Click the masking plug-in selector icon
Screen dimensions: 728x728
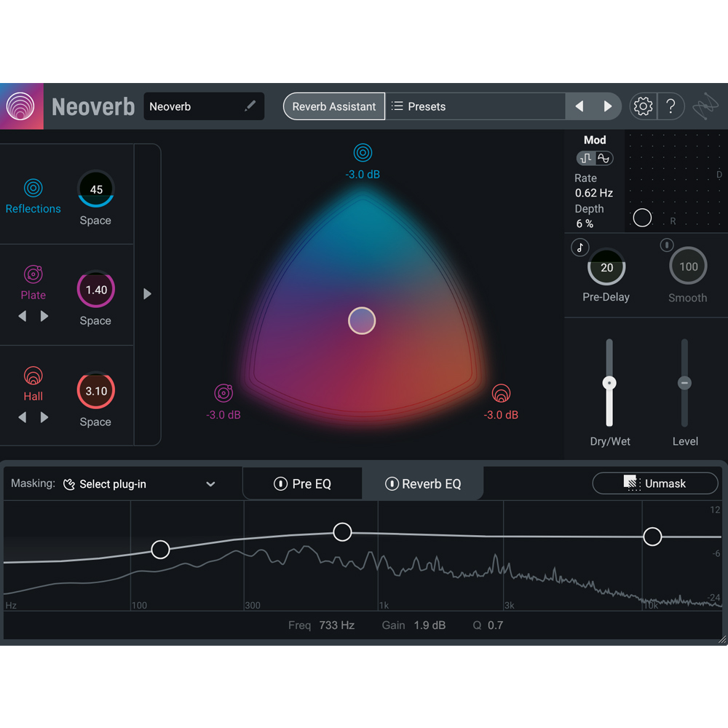point(69,484)
